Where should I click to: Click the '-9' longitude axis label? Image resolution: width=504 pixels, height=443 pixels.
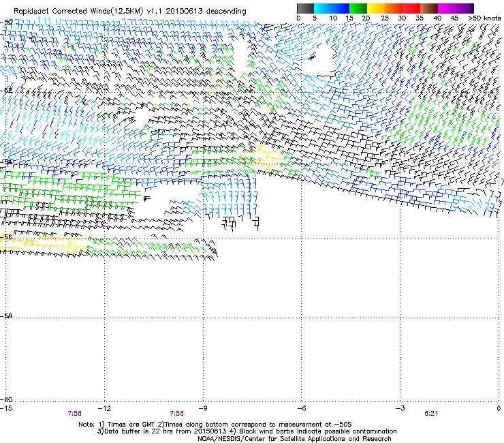pyautogui.click(x=203, y=408)
